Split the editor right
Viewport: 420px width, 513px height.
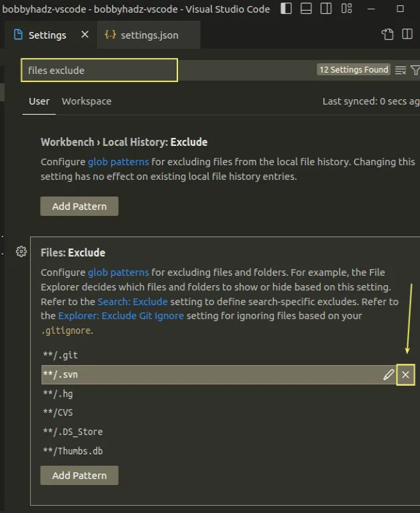coord(407,34)
